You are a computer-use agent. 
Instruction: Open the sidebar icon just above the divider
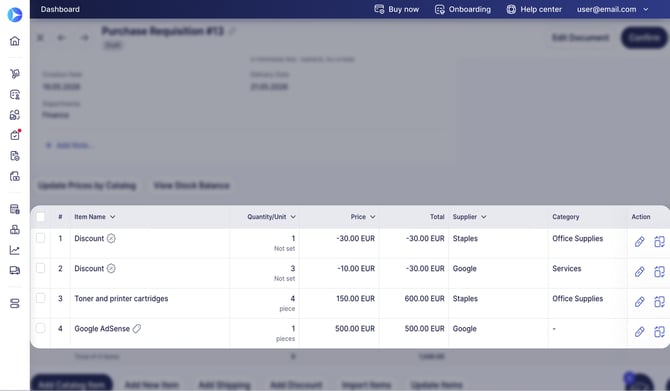point(15,176)
